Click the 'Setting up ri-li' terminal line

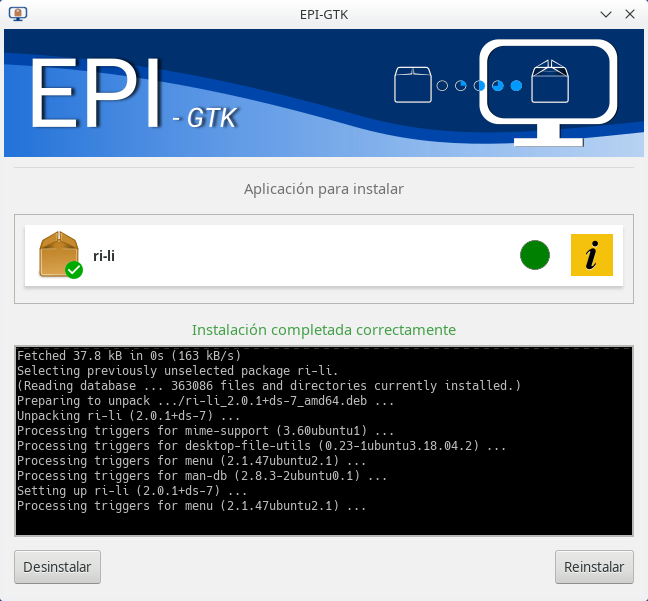click(x=132, y=491)
